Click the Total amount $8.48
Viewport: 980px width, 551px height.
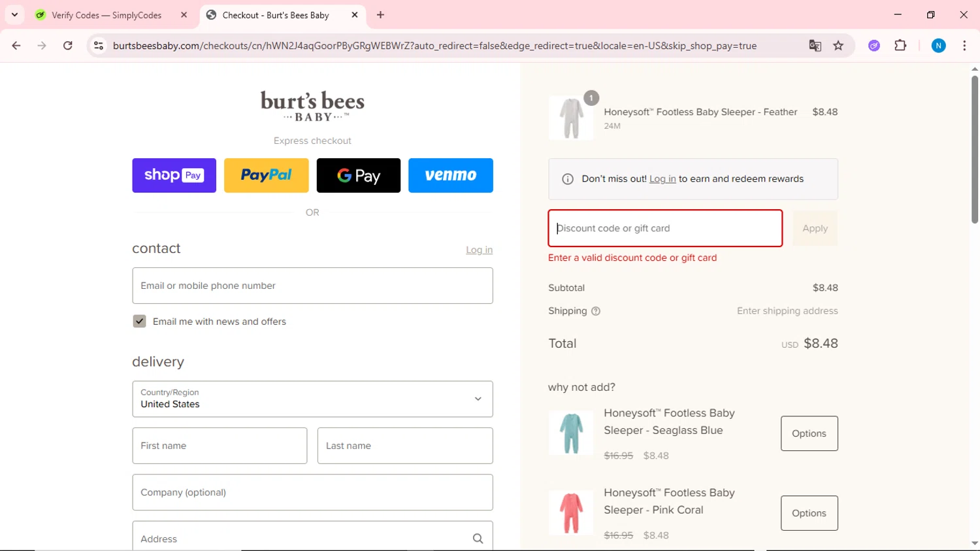(821, 343)
